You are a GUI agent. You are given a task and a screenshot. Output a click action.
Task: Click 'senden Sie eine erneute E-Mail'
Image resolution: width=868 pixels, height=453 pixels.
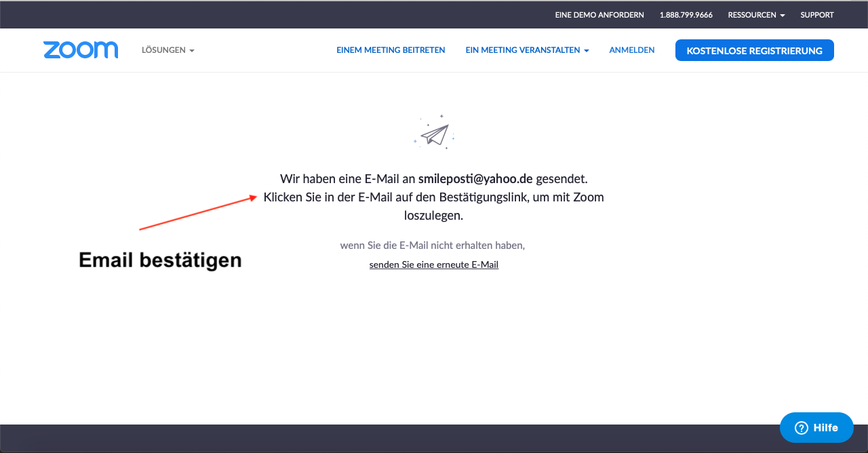433,264
